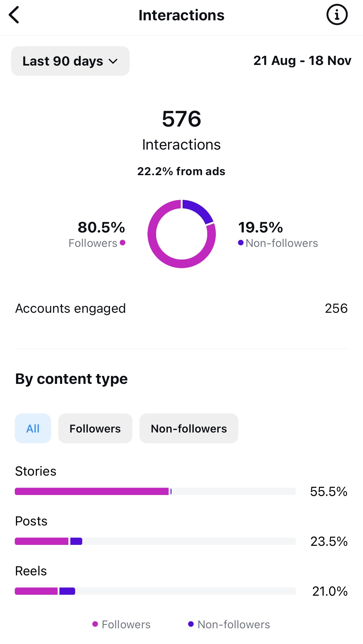Click the bottom legend's purple Non-followers dot
The image size is (363, 644).
191,624
